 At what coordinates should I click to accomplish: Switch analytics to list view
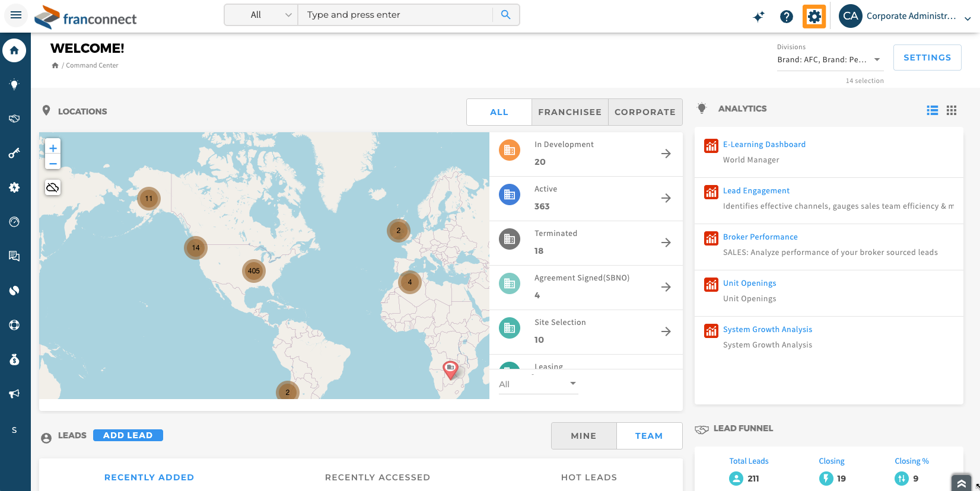(x=933, y=110)
